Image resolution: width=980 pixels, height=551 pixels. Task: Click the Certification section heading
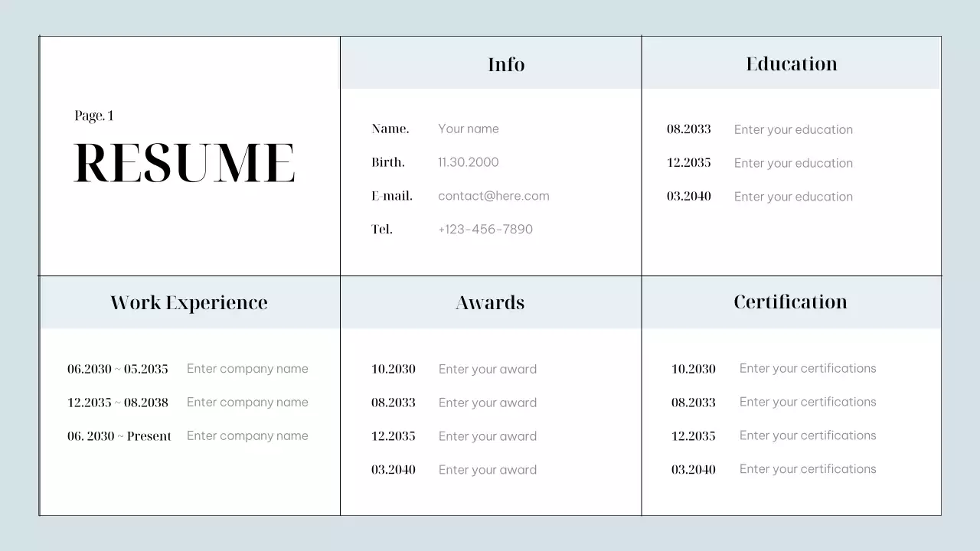click(x=790, y=302)
